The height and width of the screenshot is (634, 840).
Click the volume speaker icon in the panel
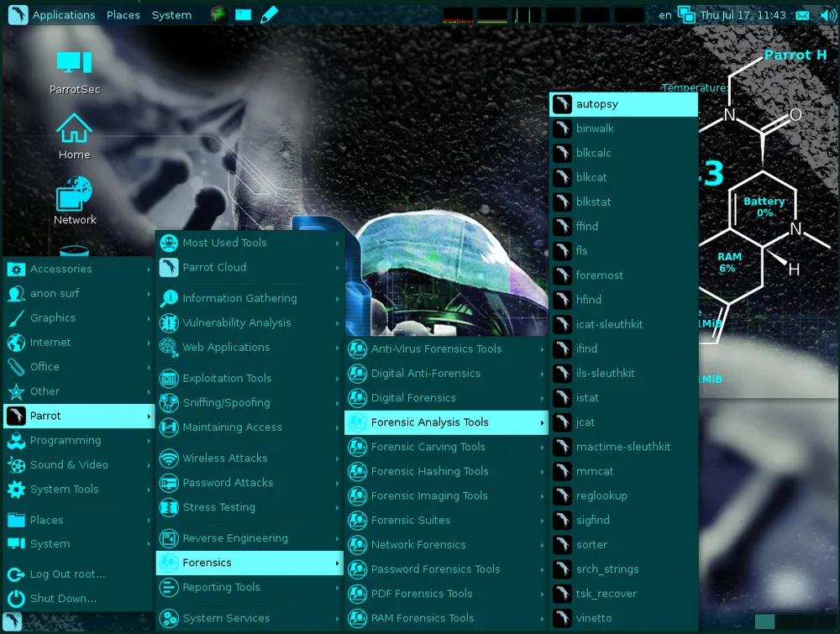(x=826, y=15)
